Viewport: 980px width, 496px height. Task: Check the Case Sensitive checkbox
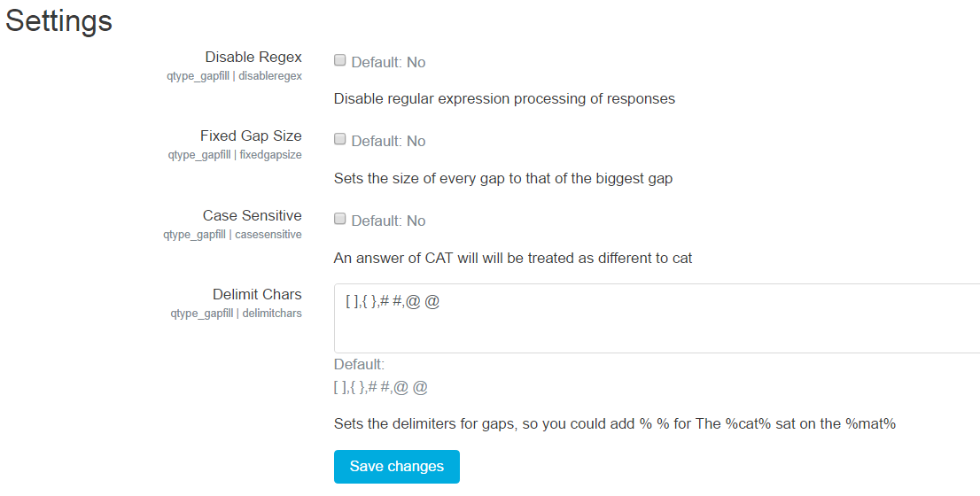coord(339,219)
